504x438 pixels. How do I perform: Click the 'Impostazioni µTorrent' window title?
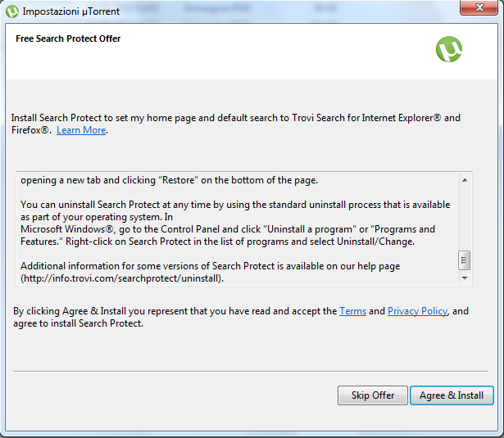point(71,11)
